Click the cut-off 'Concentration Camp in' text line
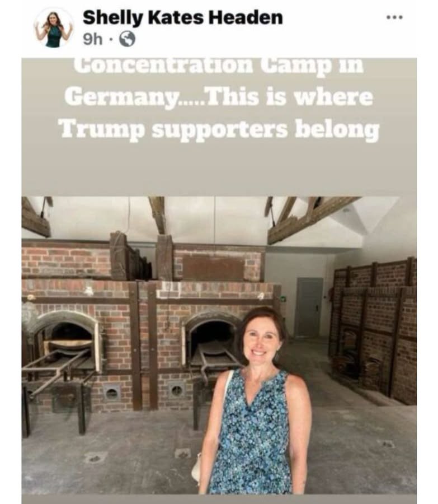Image resolution: width=438 pixels, height=504 pixels. coord(219,66)
